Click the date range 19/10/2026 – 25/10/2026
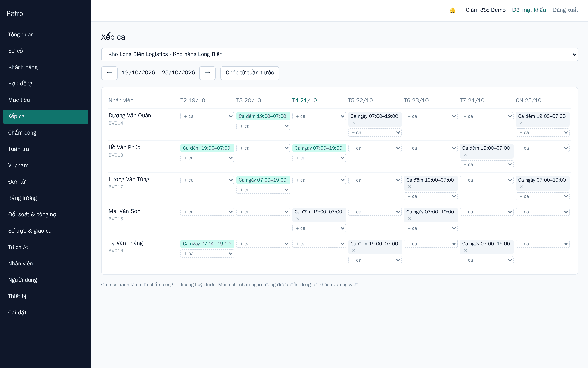 (158, 73)
